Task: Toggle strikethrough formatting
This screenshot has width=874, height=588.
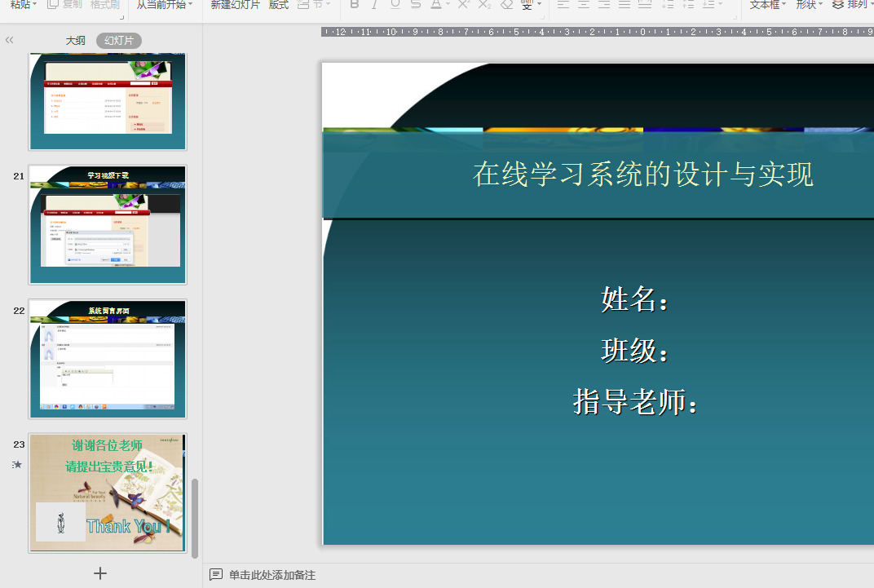Action: [415, 4]
